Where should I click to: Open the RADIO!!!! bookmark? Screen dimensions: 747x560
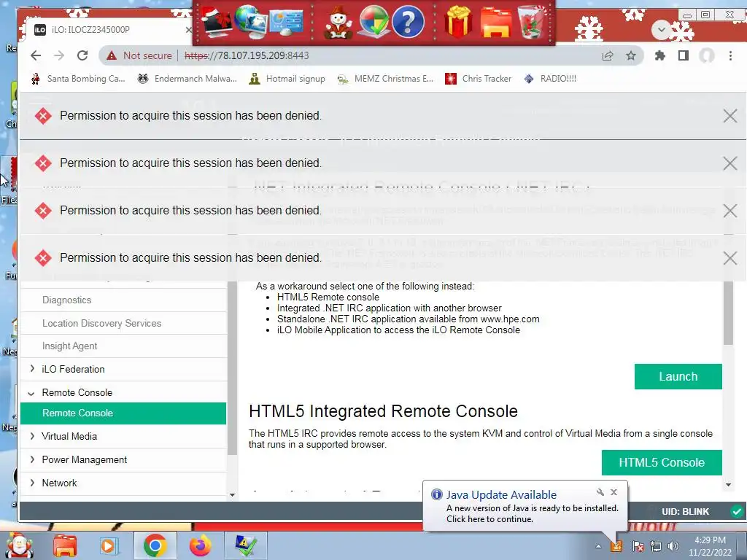tap(550, 79)
